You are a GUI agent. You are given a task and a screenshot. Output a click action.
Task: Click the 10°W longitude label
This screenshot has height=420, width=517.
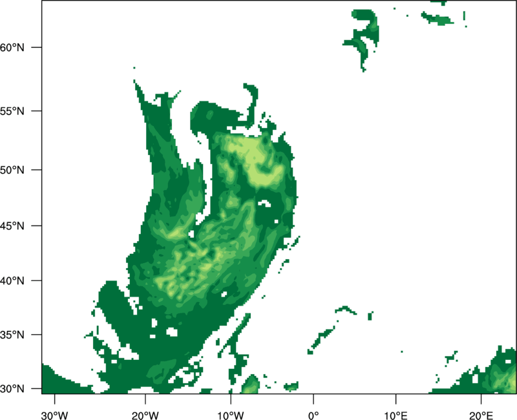tap(231, 415)
